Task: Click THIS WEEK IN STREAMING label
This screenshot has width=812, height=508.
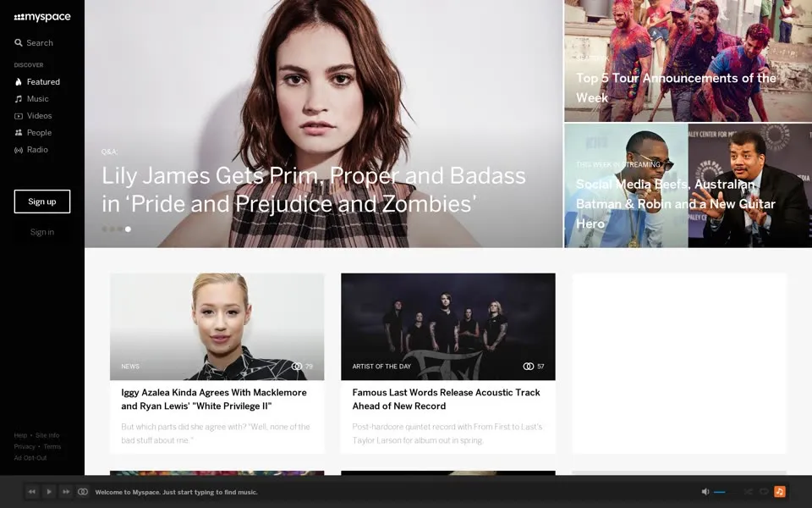Action: pos(617,164)
